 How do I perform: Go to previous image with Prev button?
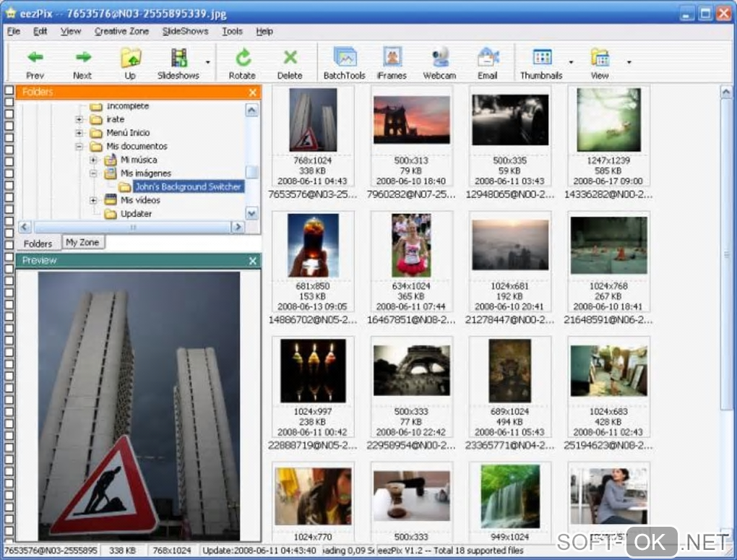tap(35, 64)
